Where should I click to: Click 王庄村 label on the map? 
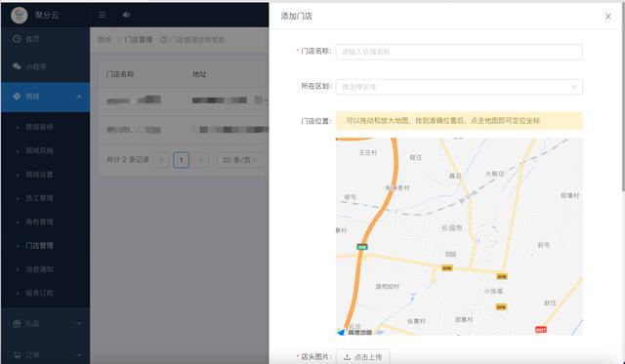click(x=368, y=152)
